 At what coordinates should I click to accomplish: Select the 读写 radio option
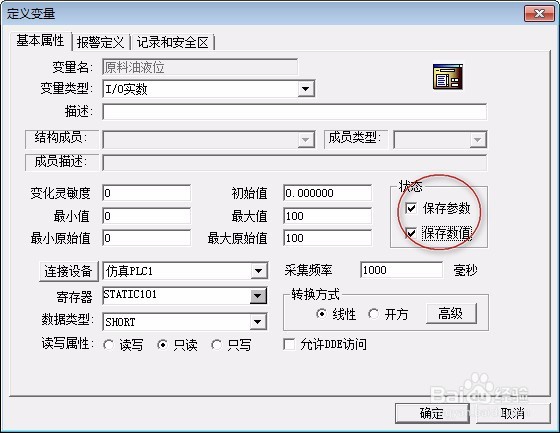(108, 345)
